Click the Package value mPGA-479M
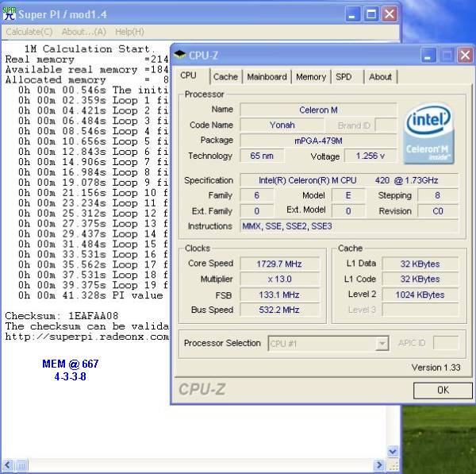This screenshot has width=476, height=474. click(318, 141)
